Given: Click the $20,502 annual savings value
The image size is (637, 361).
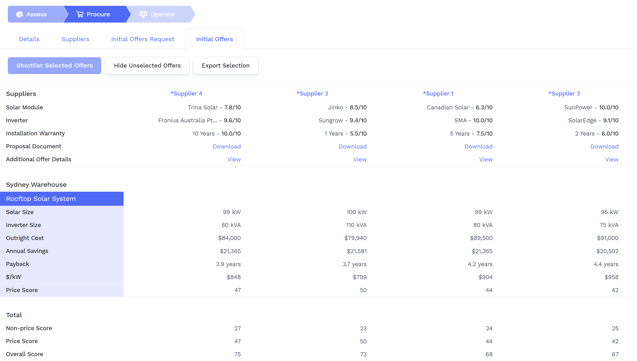Looking at the screenshot, I should click(x=607, y=251).
